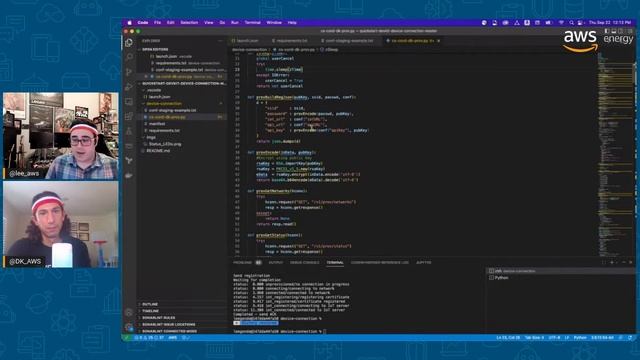Click the LF end-of-line status item

567,338
